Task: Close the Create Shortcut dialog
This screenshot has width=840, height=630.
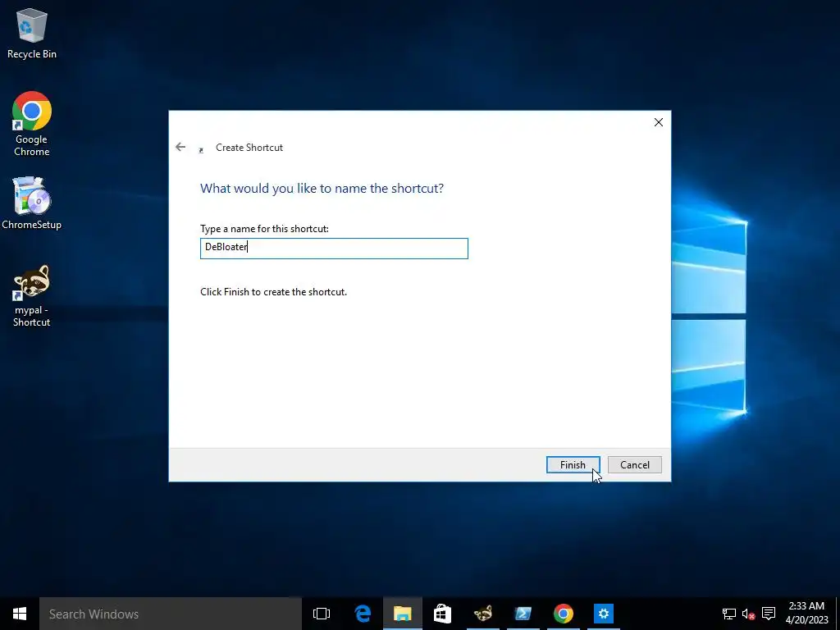Action: [659, 122]
